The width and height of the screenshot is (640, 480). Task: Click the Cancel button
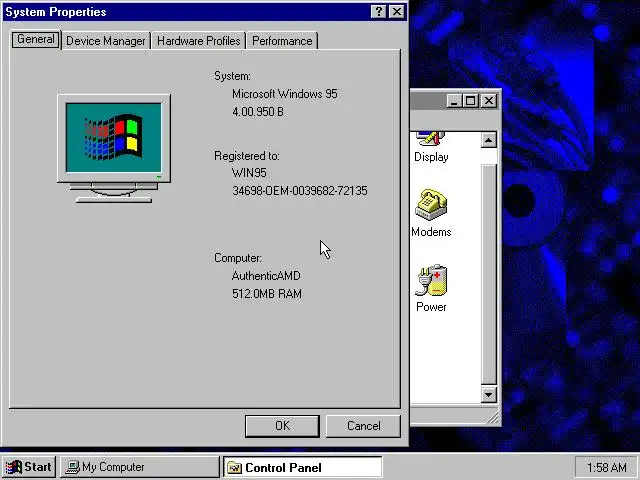[x=363, y=426]
